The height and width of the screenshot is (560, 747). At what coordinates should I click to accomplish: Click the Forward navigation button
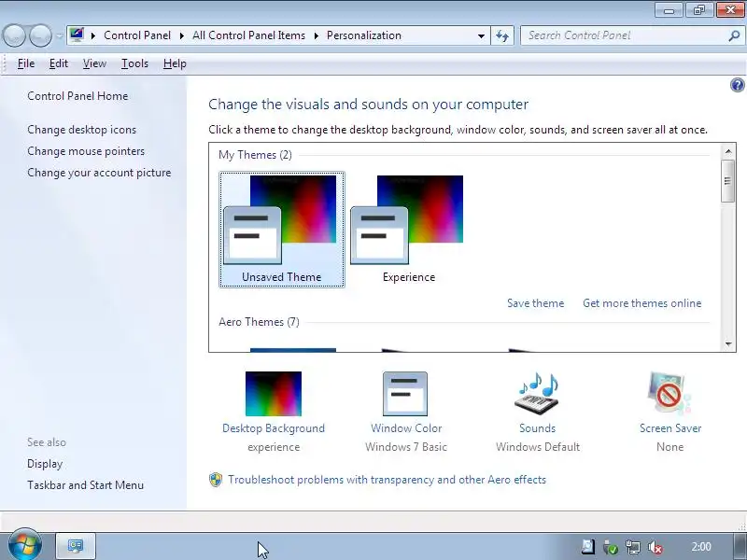pos(40,35)
